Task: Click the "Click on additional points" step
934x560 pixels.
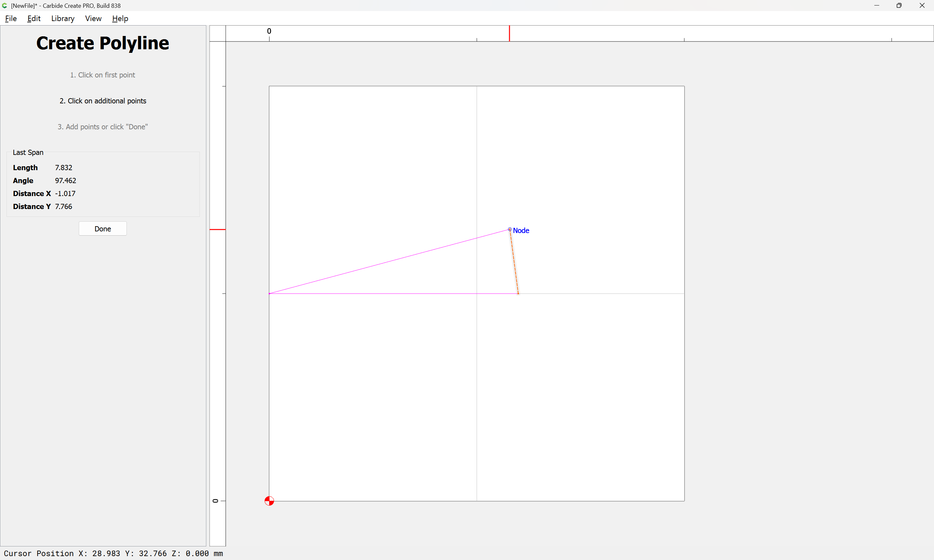Action: point(103,101)
